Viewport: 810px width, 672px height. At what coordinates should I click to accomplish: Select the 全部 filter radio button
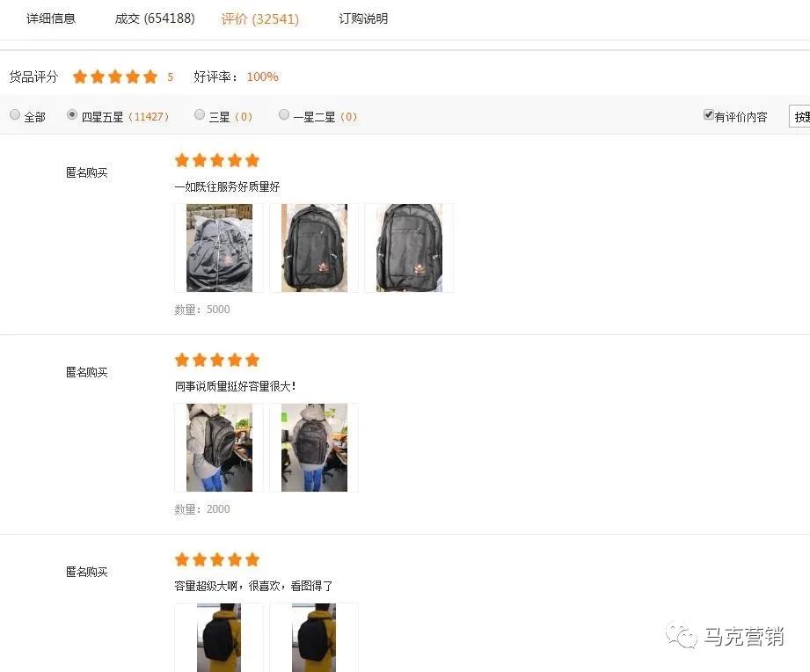tap(15, 114)
